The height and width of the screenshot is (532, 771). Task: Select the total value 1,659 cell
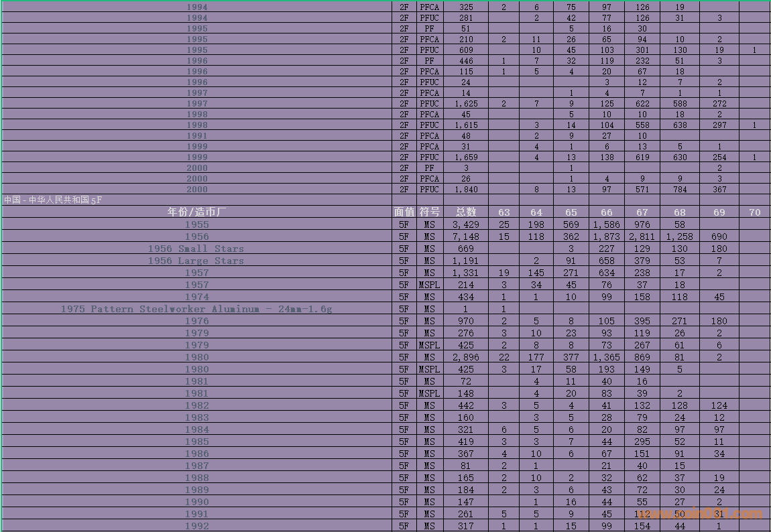click(465, 157)
